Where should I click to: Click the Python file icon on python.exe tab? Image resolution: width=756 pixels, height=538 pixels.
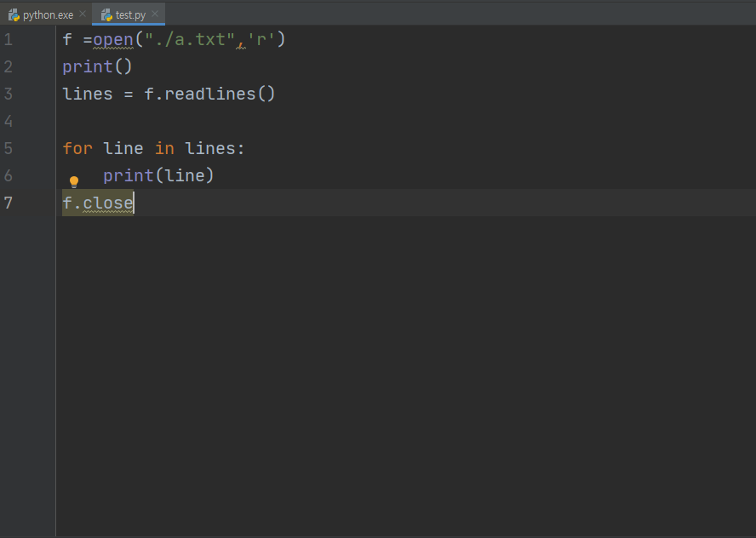tap(14, 15)
